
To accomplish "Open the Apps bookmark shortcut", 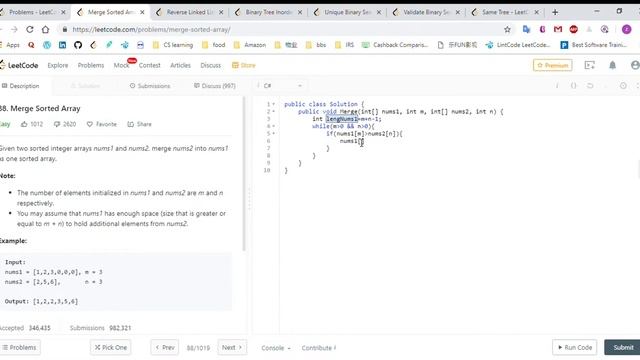I will click(x=10, y=45).
